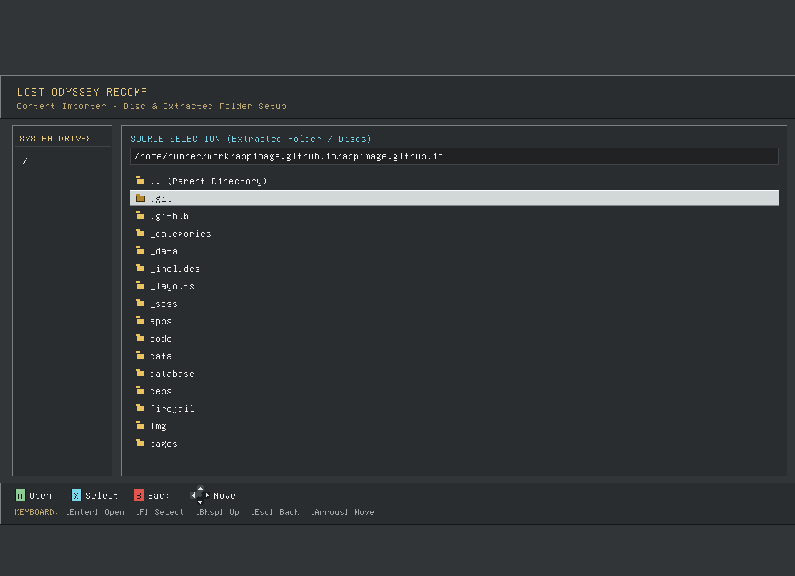Open the apps folder
This screenshot has width=795, height=576.
(x=454, y=321)
